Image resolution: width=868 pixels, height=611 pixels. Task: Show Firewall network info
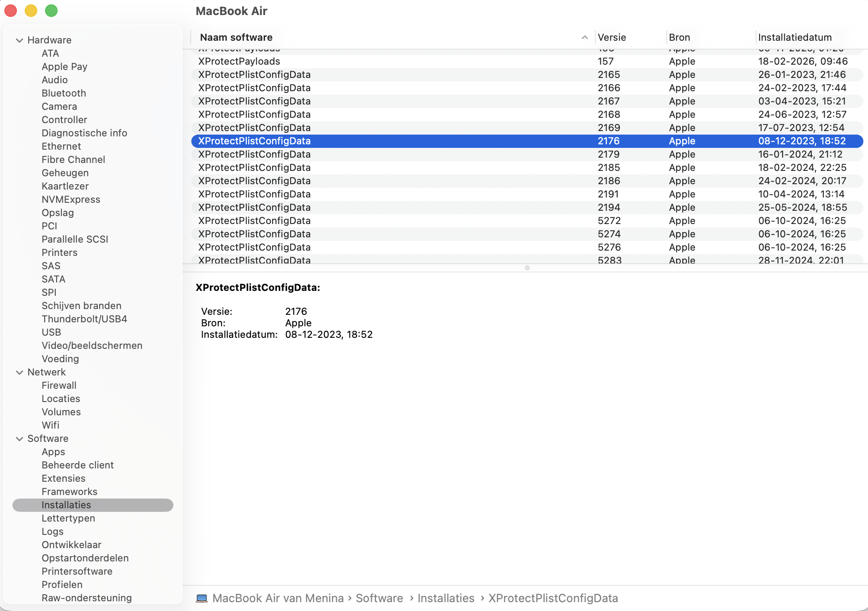click(59, 386)
